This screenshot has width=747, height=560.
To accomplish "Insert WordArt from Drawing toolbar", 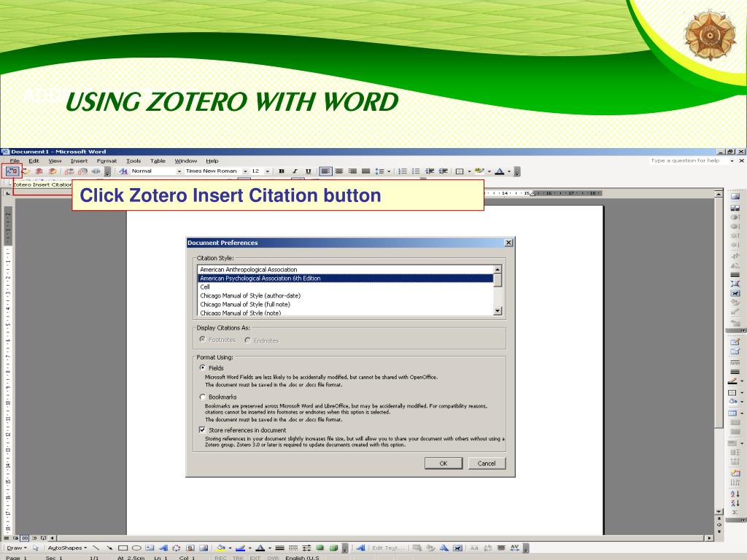I will tap(163, 548).
